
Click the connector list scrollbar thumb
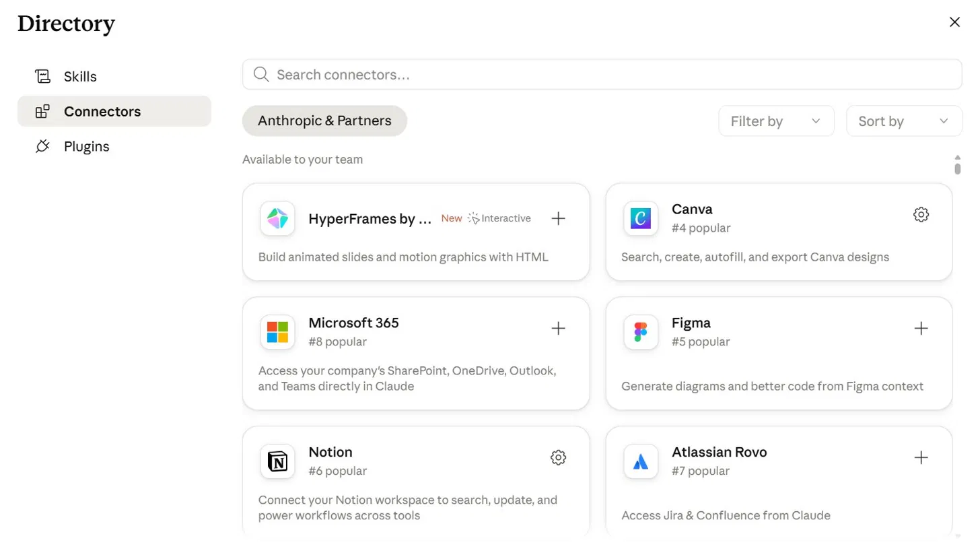(x=957, y=168)
